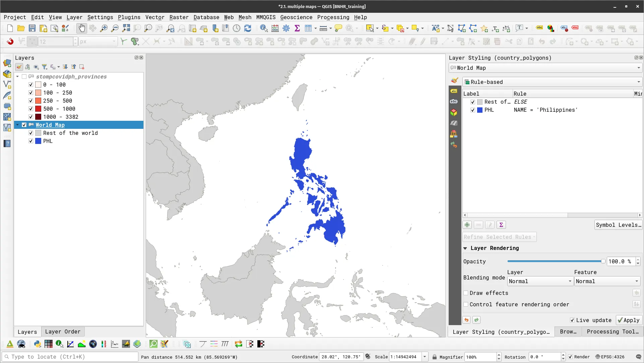Switch to the Browser panel tab

tap(568, 331)
